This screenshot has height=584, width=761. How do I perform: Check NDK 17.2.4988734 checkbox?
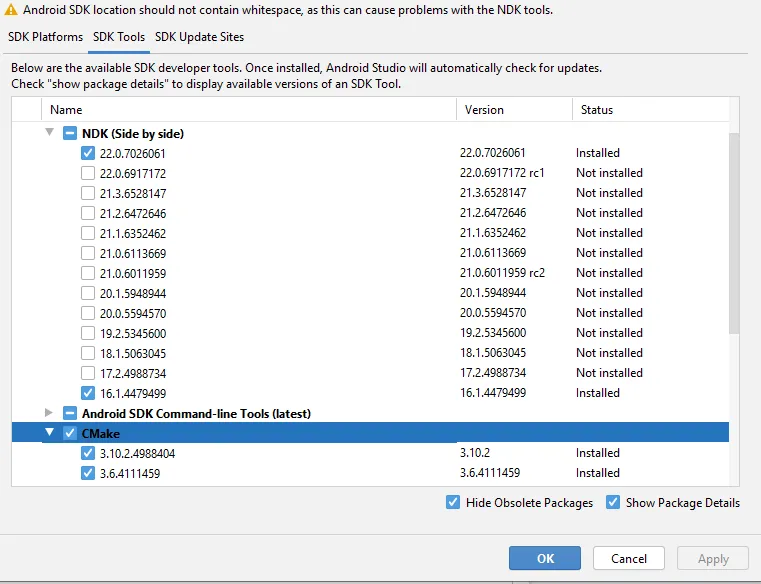click(88, 373)
